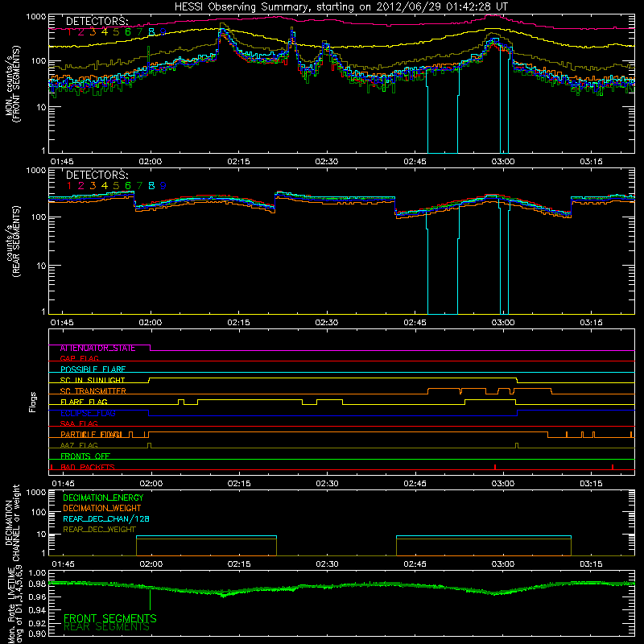Click DETECTORS: label in rear segments panel
This screenshot has width=644, height=644.
click(97, 175)
